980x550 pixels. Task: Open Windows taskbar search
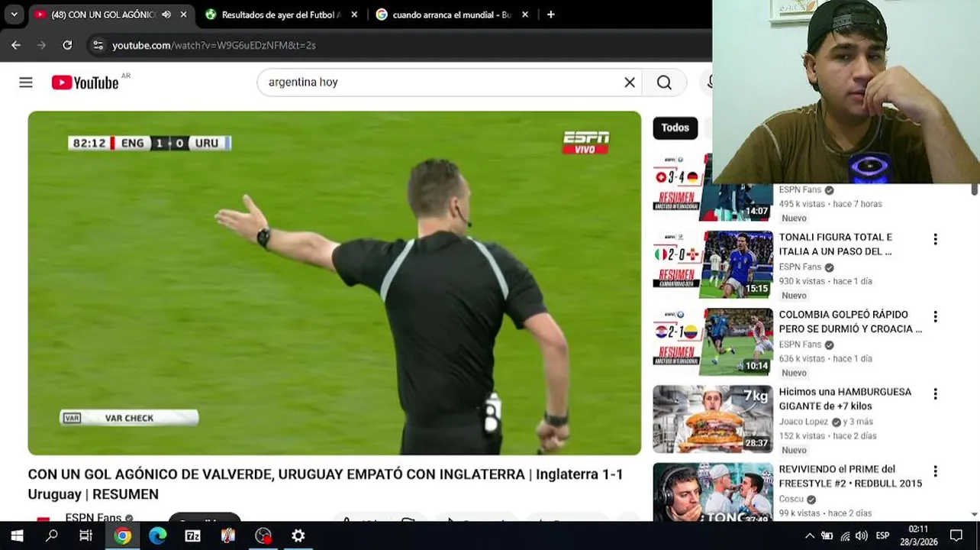pyautogui.click(x=51, y=535)
